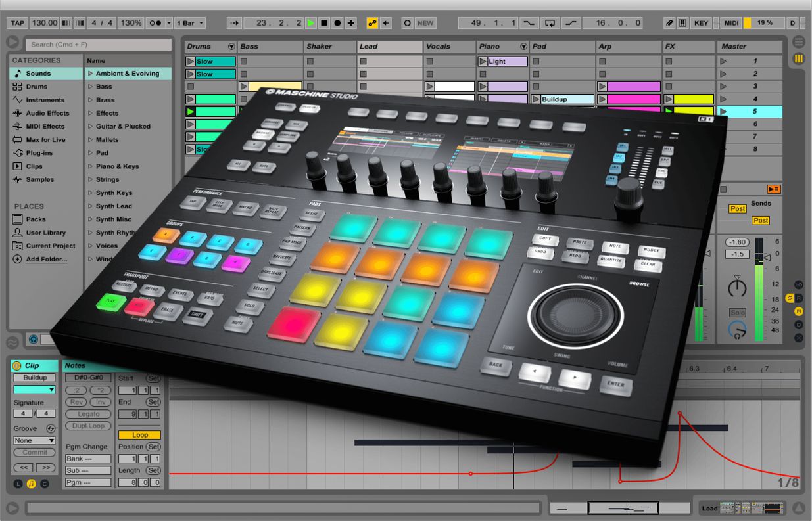Toggle the Master track Solo button
The height and width of the screenshot is (521, 812).
click(x=738, y=313)
